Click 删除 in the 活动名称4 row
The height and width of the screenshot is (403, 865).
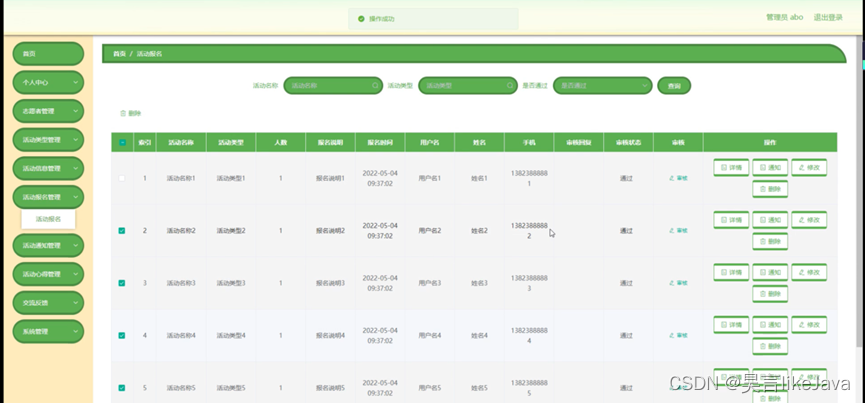(770, 346)
